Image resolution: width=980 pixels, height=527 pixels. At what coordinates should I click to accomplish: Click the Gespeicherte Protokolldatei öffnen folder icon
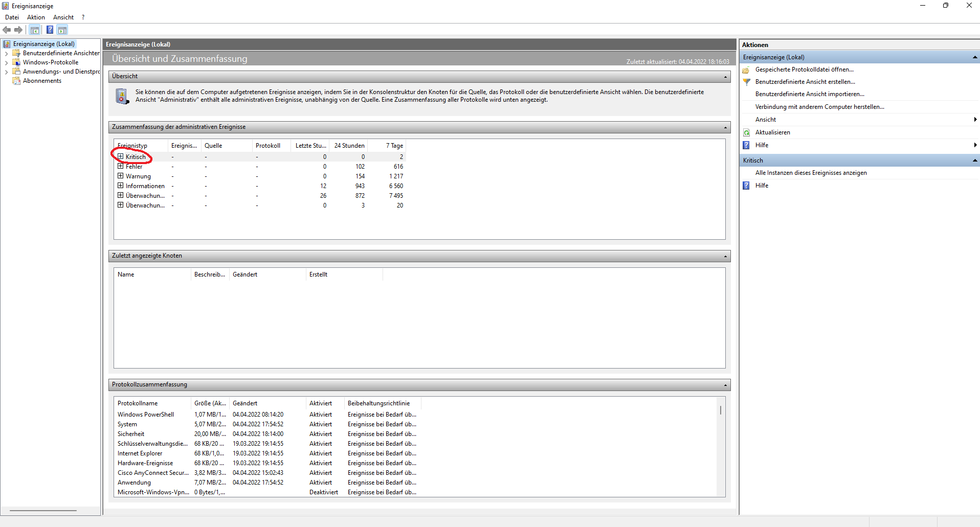746,70
